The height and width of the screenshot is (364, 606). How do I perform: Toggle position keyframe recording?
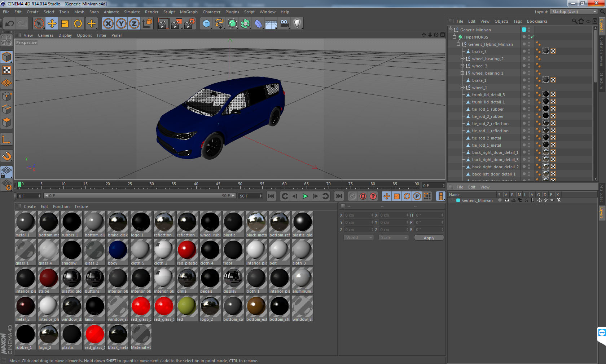387,196
